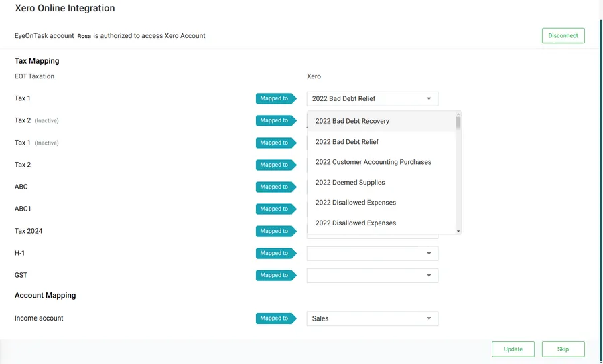Choose 2022 Customer Accounting Purchases option
Viewport: 603px width, 364px height.
381,162
